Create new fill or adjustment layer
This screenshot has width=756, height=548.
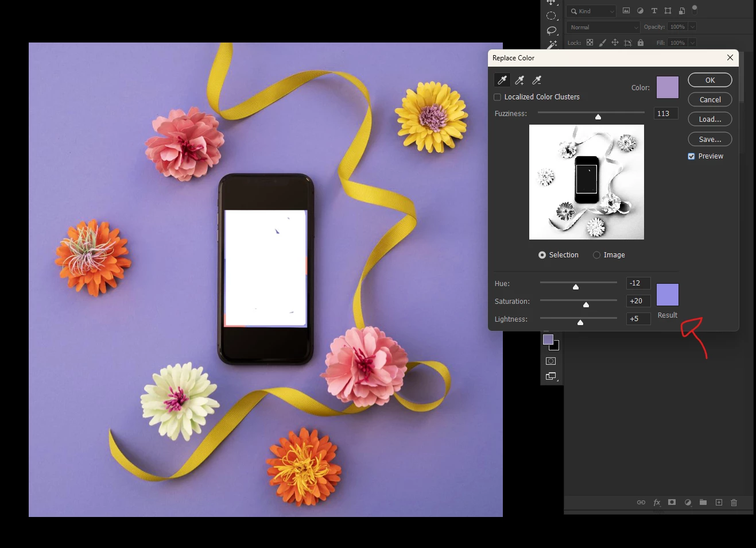(688, 502)
